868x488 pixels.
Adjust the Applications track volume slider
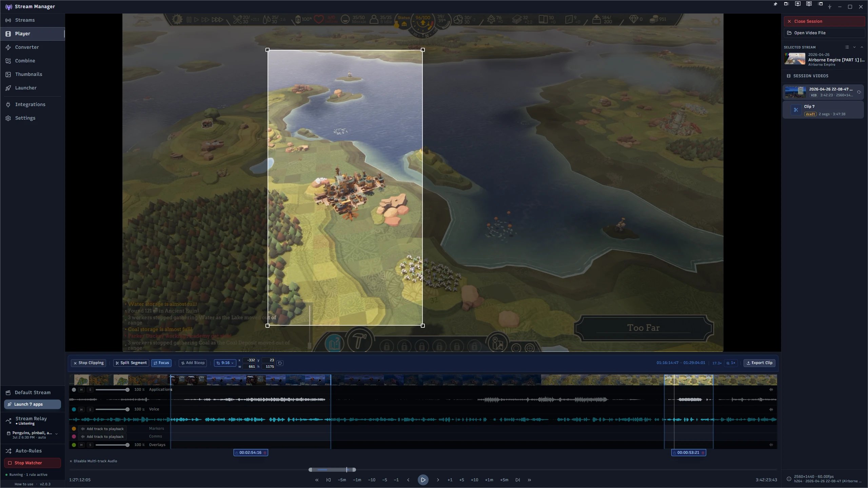[112, 390]
